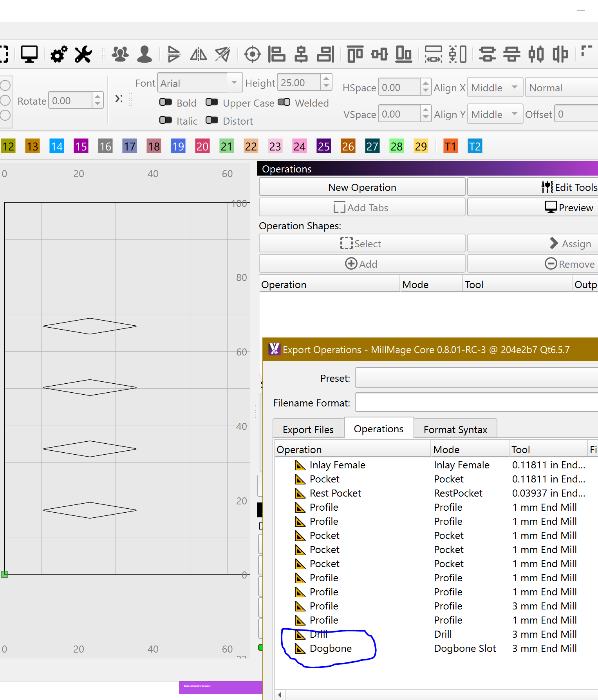Click the wrench and screwdriver tools icon
The image size is (598, 700).
[83, 54]
